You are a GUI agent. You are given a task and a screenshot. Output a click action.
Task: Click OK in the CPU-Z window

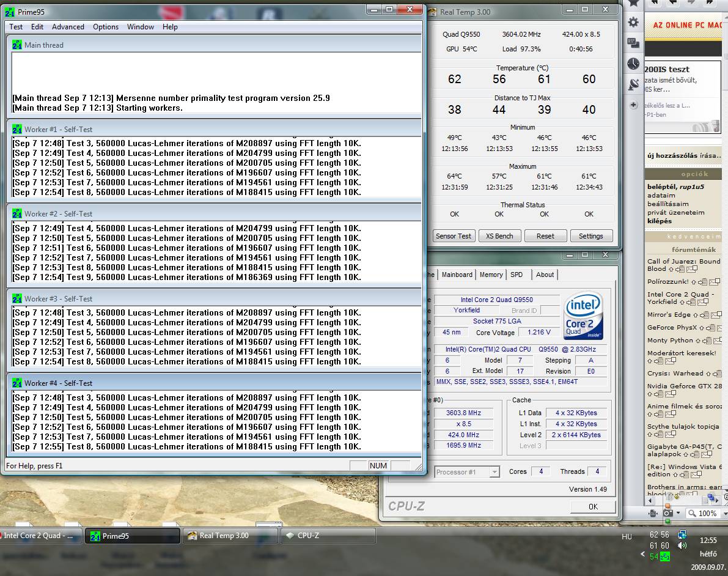coord(593,507)
